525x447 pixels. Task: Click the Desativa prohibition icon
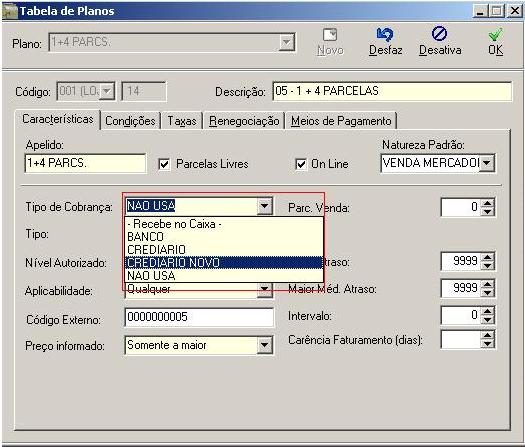point(439,34)
